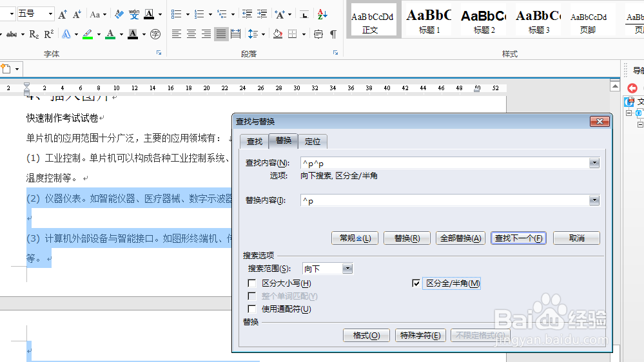Click the clear formatting eraser icon
The width and height of the screenshot is (644, 362).
pos(119,14)
